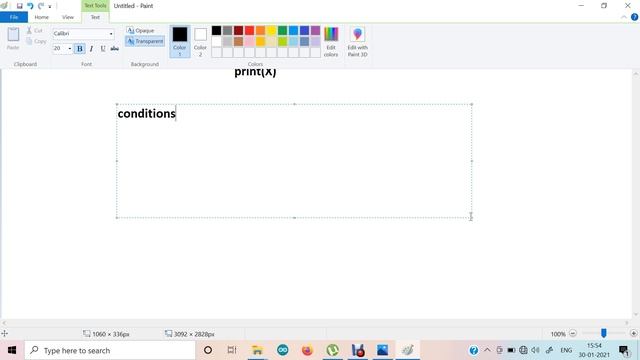The height and width of the screenshot is (360, 640).
Task: Show hidden system tray icons
Action: click(x=487, y=350)
